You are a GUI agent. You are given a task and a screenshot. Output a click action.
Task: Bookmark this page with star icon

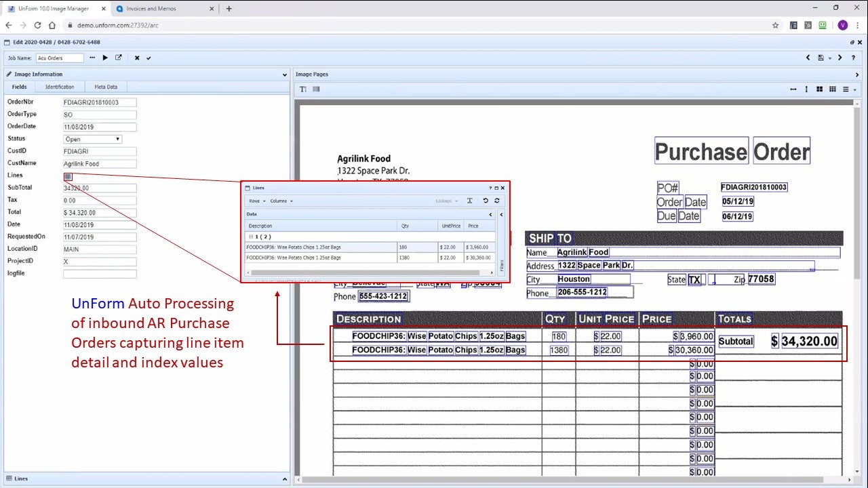775,25
